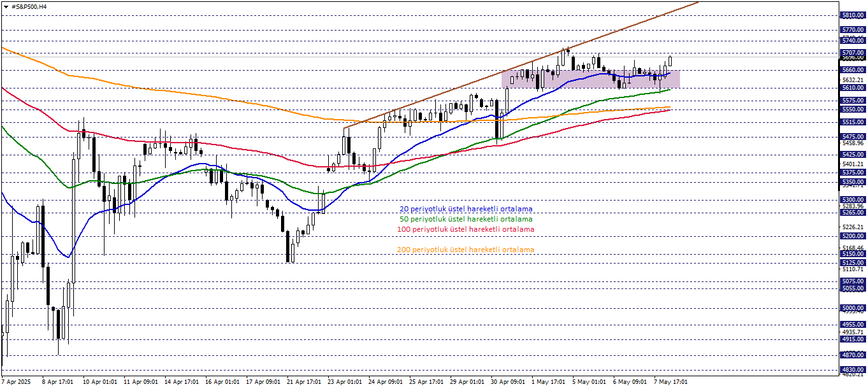The image size is (868, 389).
Task: Click the 1 May 17:01 time label
Action: coord(549,382)
